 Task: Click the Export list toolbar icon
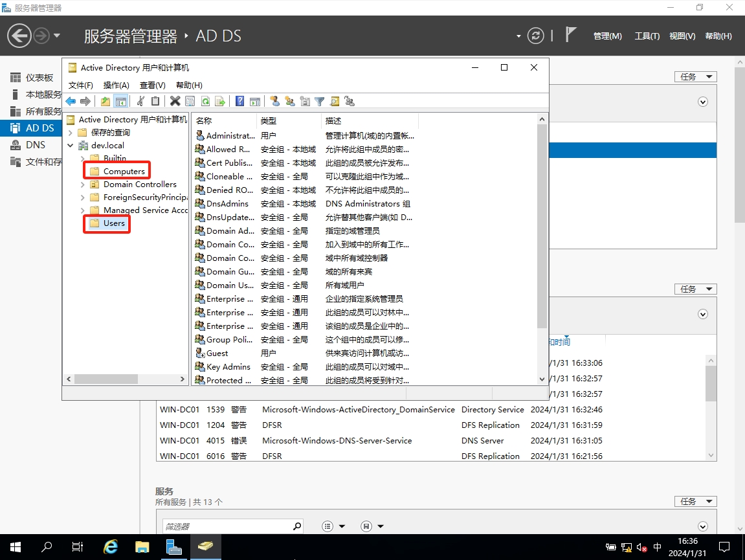click(220, 101)
